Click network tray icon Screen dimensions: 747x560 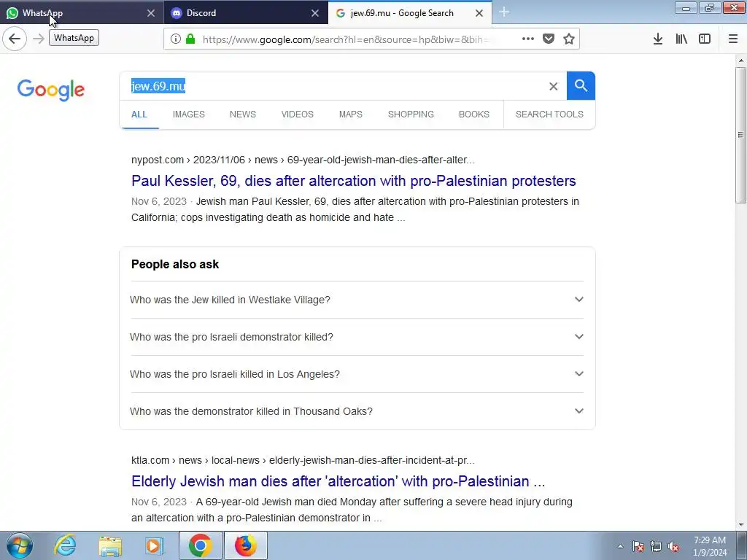point(656,546)
